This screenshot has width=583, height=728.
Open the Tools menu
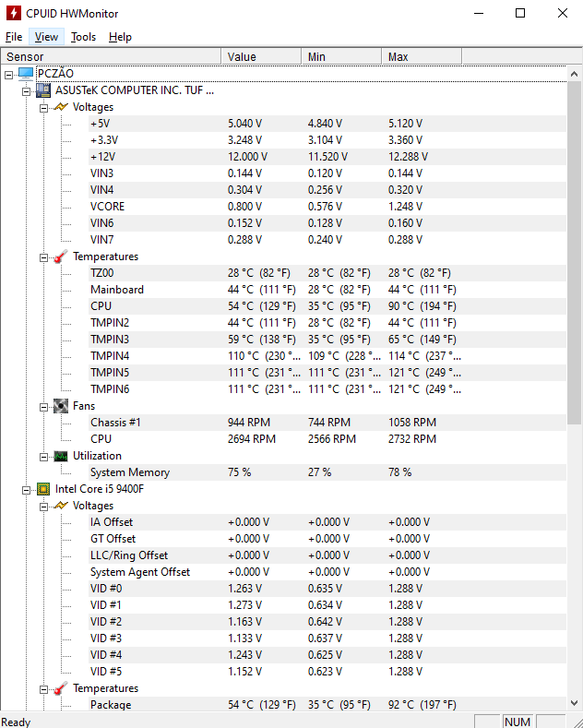pyautogui.click(x=83, y=37)
